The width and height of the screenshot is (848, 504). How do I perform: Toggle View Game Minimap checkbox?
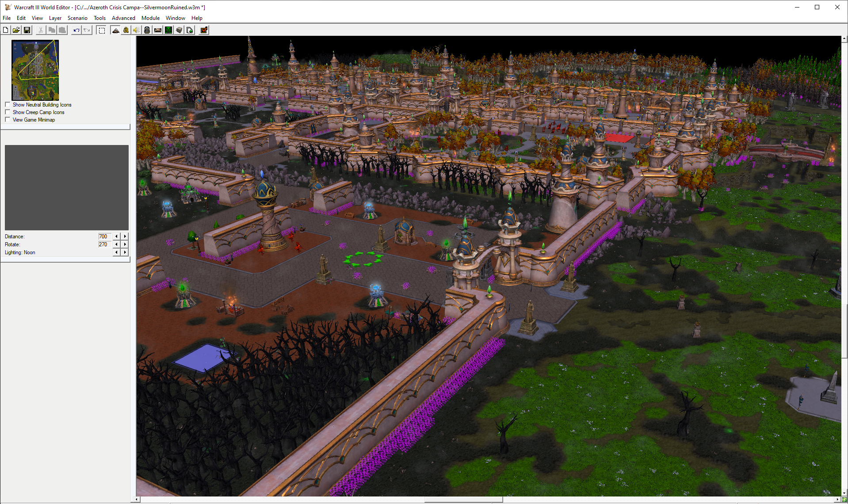(8, 120)
